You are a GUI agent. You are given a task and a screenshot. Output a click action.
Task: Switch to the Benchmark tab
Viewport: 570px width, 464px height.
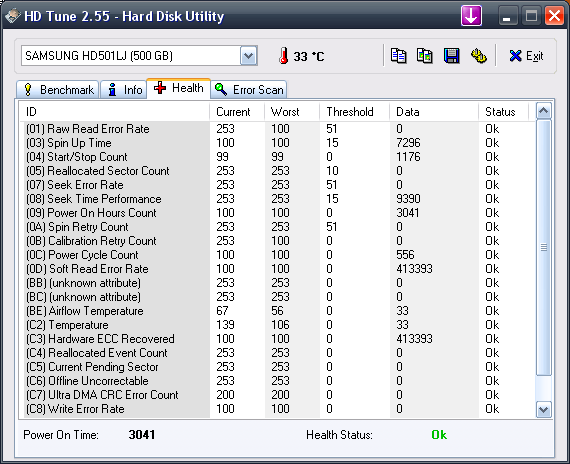tap(58, 89)
